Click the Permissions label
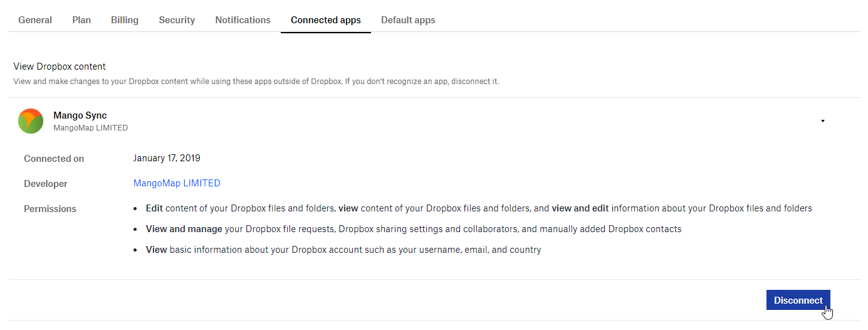Screen dimensions: 868x330 point(50,209)
